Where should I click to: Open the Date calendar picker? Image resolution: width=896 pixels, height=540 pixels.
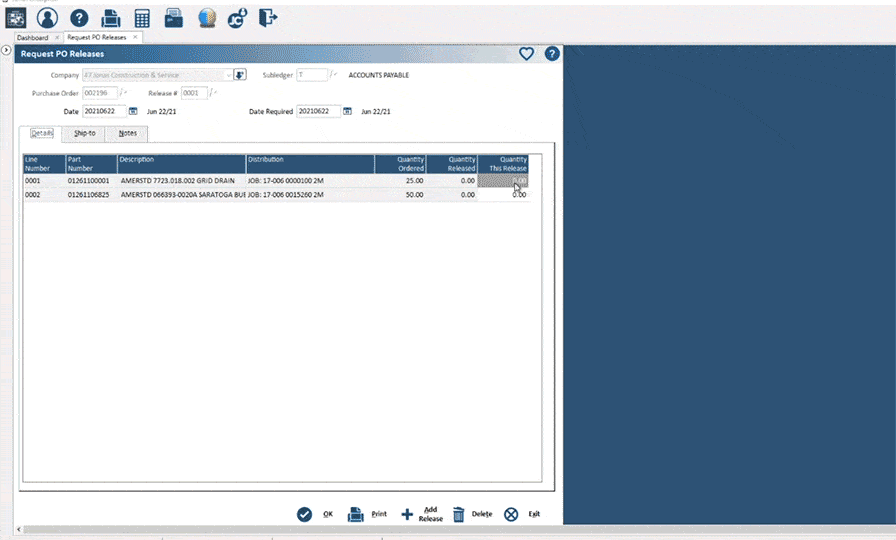(x=133, y=111)
